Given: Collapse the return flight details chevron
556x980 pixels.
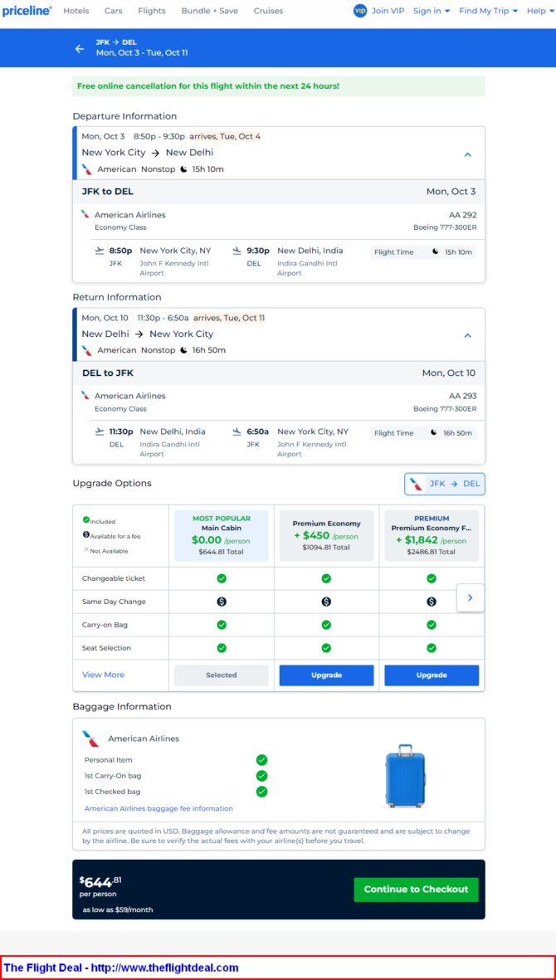Looking at the screenshot, I should tap(467, 335).
